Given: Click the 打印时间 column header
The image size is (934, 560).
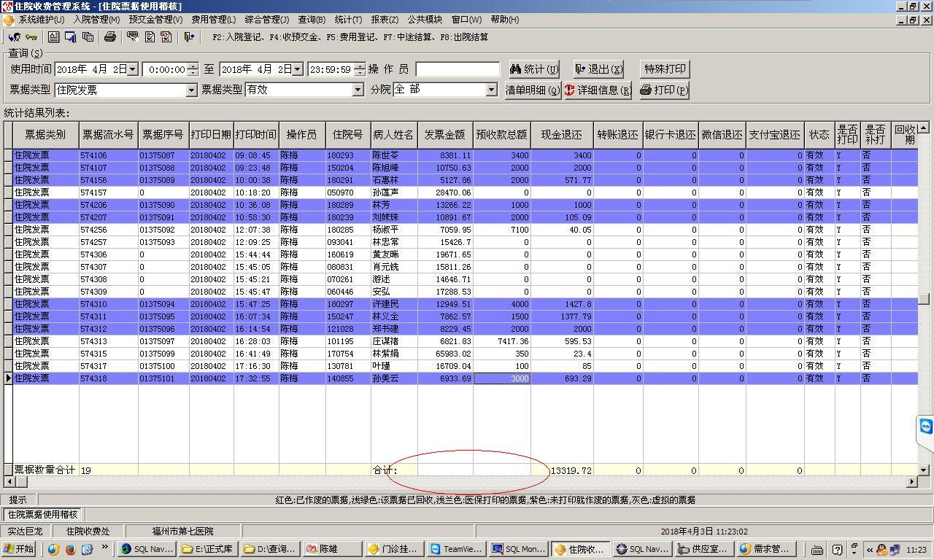Looking at the screenshot, I should 256,135.
